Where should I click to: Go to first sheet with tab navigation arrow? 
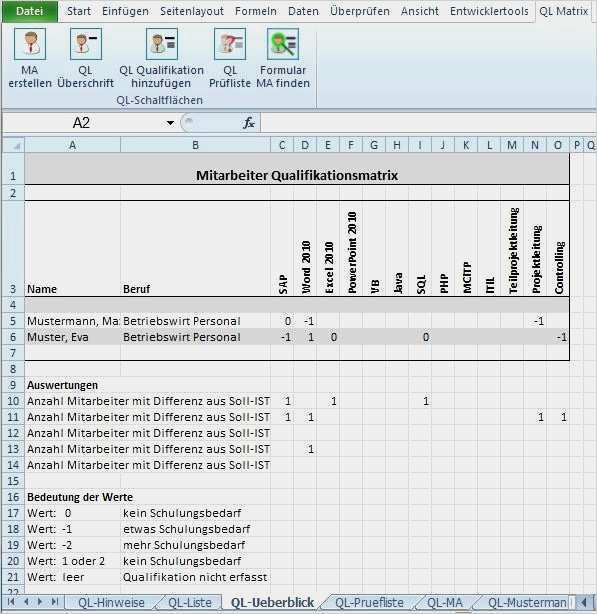click(x=11, y=601)
